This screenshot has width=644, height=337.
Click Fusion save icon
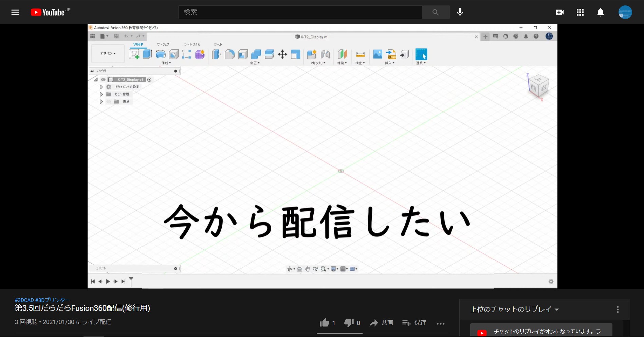[116, 36]
